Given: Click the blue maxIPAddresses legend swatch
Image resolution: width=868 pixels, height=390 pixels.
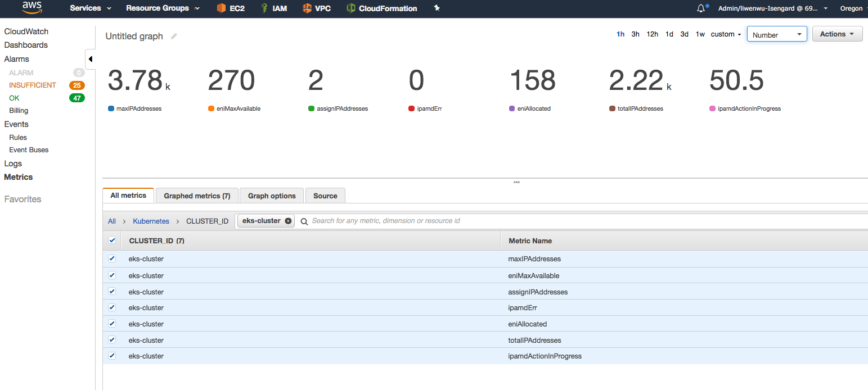Looking at the screenshot, I should coord(111,108).
